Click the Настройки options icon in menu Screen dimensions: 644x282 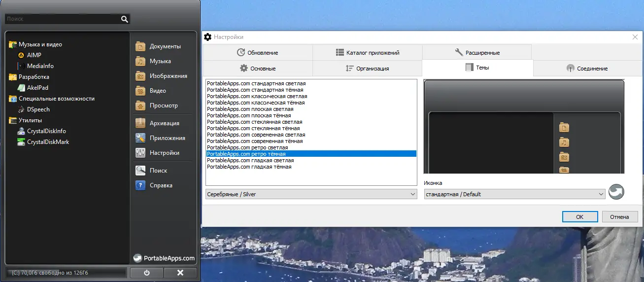(x=140, y=153)
